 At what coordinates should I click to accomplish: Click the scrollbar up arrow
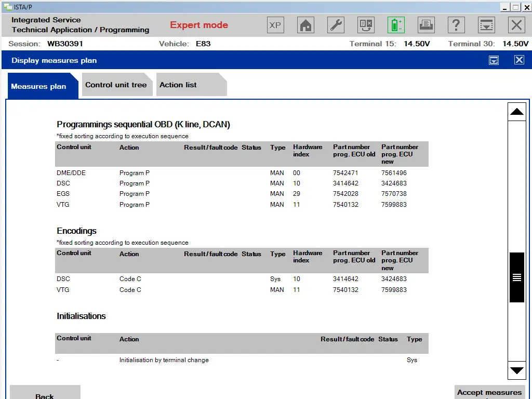[x=516, y=111]
